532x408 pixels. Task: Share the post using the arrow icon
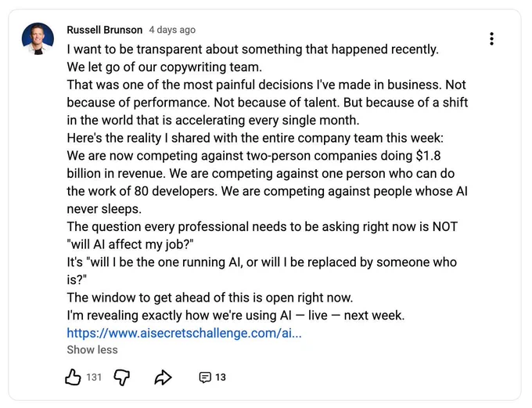click(x=164, y=377)
